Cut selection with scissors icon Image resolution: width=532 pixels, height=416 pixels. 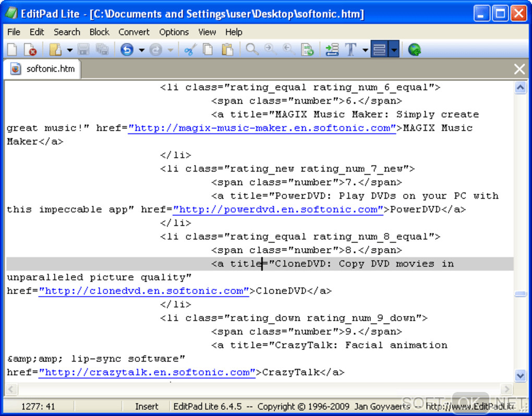(190, 50)
